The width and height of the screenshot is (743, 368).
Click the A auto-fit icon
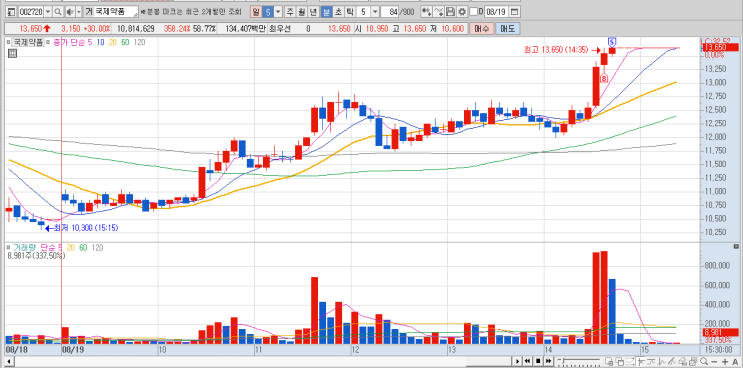tap(735, 361)
